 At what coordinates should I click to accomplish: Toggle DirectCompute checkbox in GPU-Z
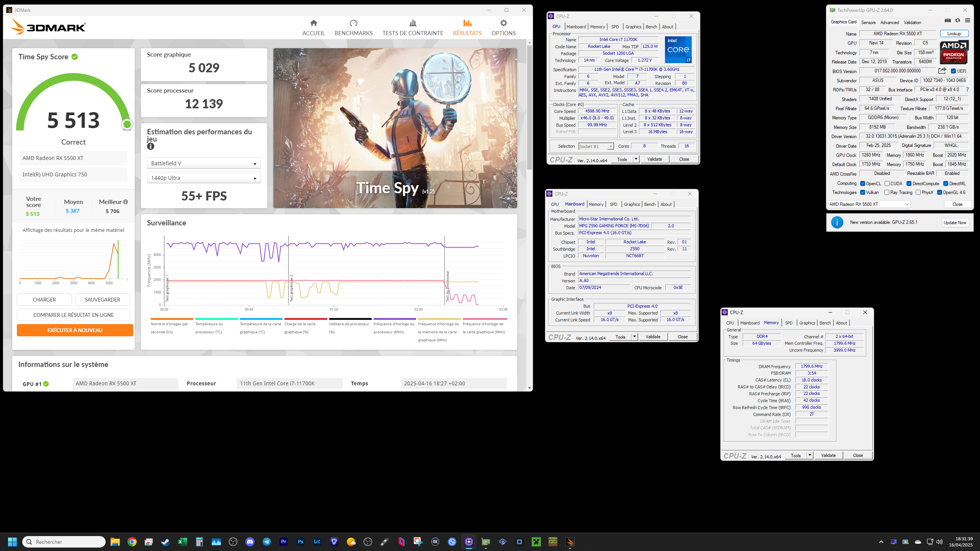pos(909,184)
